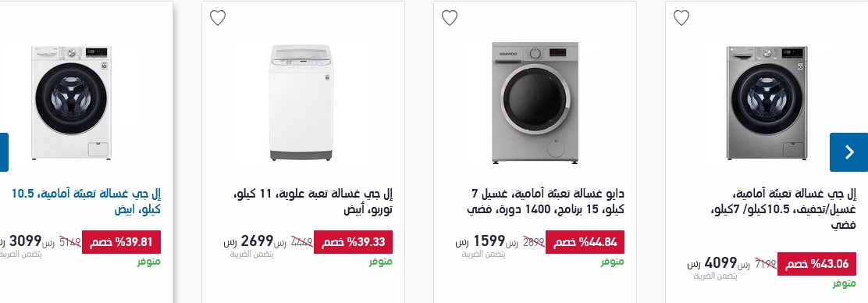
Task: Add LG 11 kg top-load washer to wishlist
Action: (218, 18)
